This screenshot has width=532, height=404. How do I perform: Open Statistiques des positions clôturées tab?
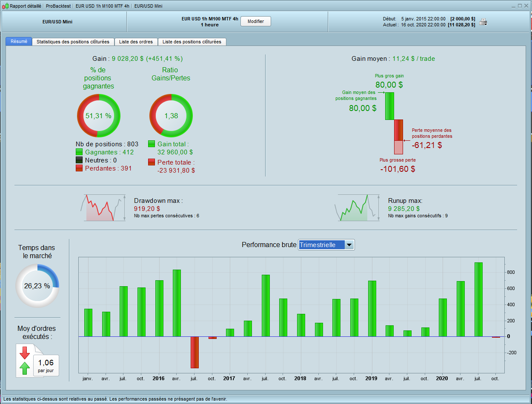click(x=73, y=42)
